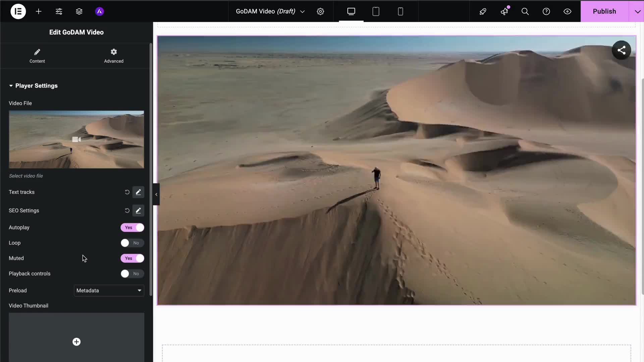
Task: Click the Publish button
Action: pyautogui.click(x=604, y=11)
